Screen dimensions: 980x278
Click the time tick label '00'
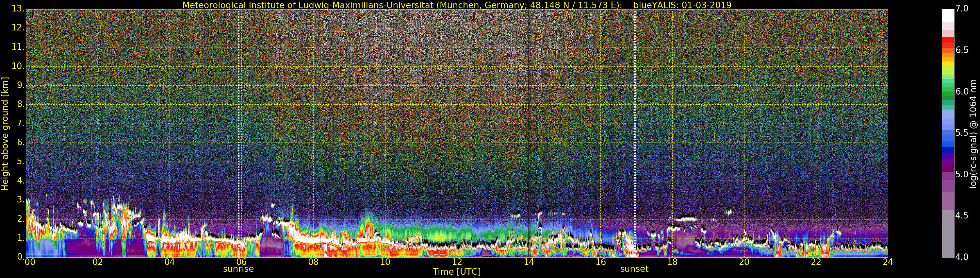[x=30, y=262]
